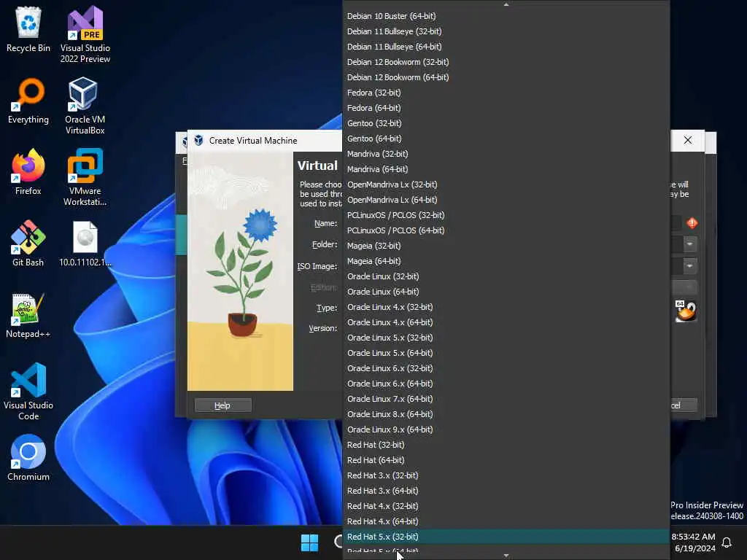Launch Git Bash desktop shortcut

point(28,244)
